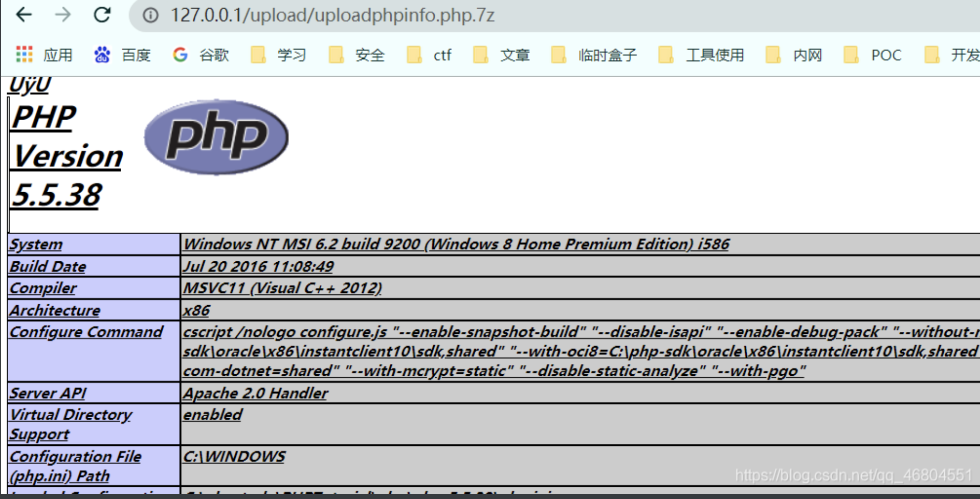
Task: Click the System row label
Action: (36, 244)
